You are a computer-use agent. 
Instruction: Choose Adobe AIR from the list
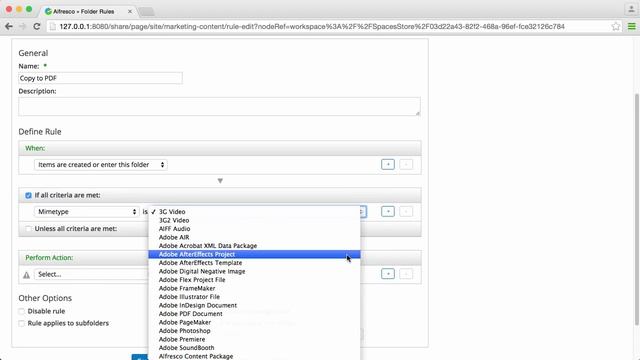[x=254, y=237]
